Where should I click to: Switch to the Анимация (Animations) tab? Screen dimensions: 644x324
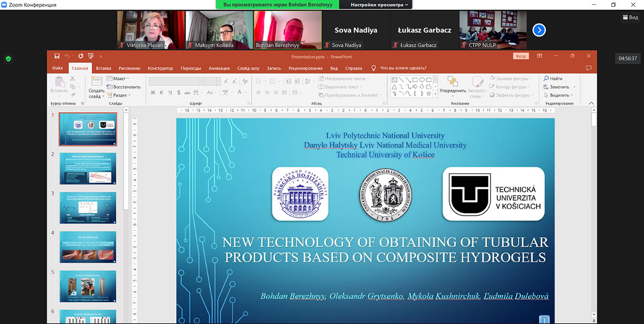(x=219, y=68)
